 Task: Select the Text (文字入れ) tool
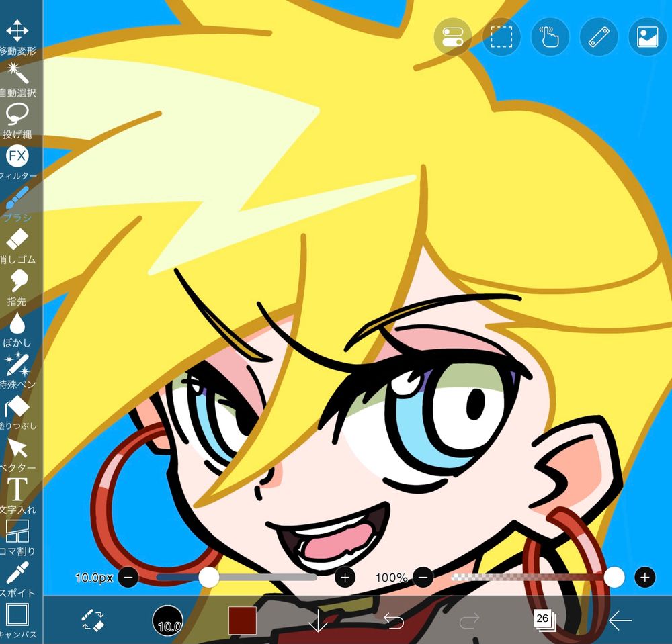click(17, 496)
